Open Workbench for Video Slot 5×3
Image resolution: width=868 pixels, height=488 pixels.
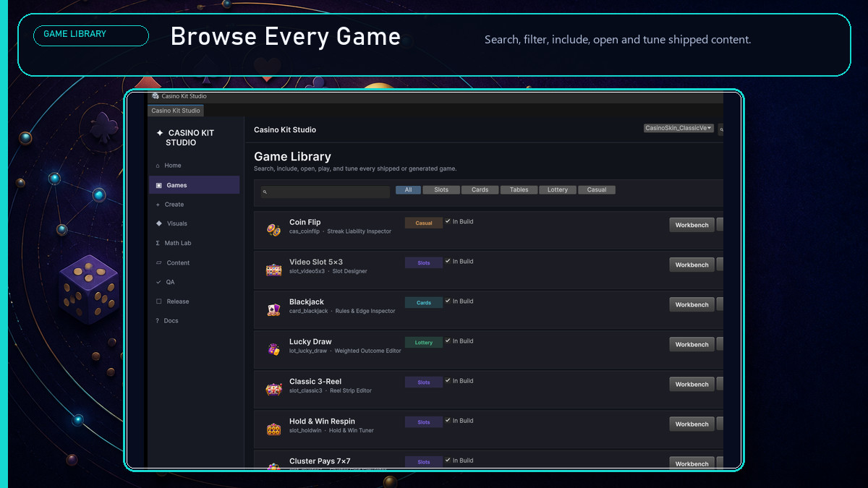pos(692,265)
